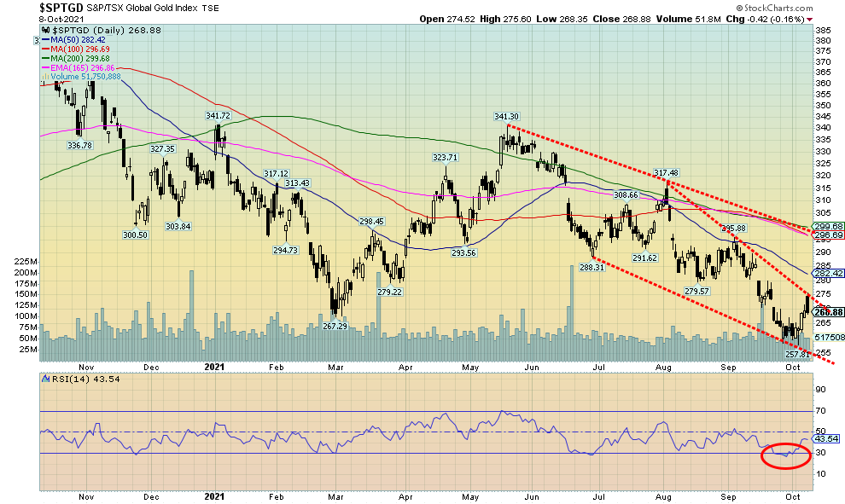
Task: Click the 341.30 May peak price label
Action: 506,117
